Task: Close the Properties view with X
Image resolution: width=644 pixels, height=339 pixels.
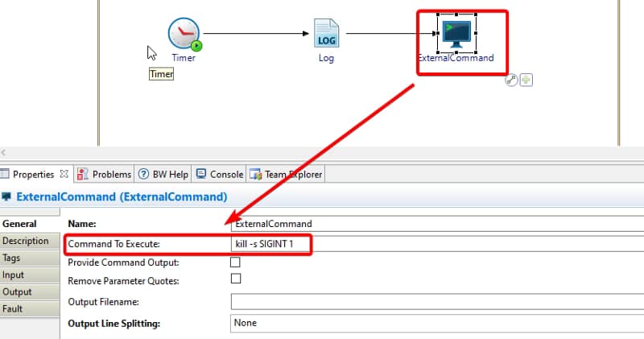Action: 64,174
